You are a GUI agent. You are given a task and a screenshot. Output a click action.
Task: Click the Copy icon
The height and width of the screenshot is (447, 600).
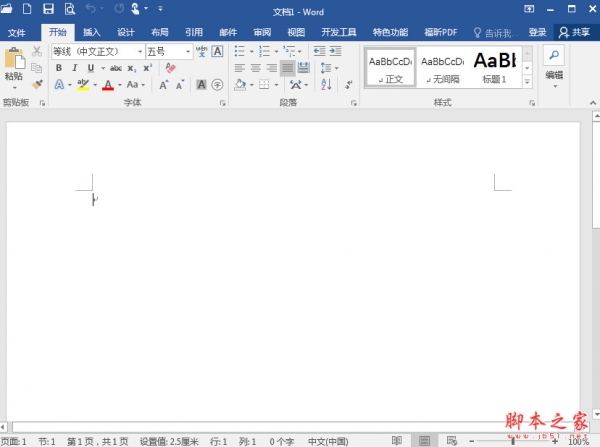tap(37, 68)
